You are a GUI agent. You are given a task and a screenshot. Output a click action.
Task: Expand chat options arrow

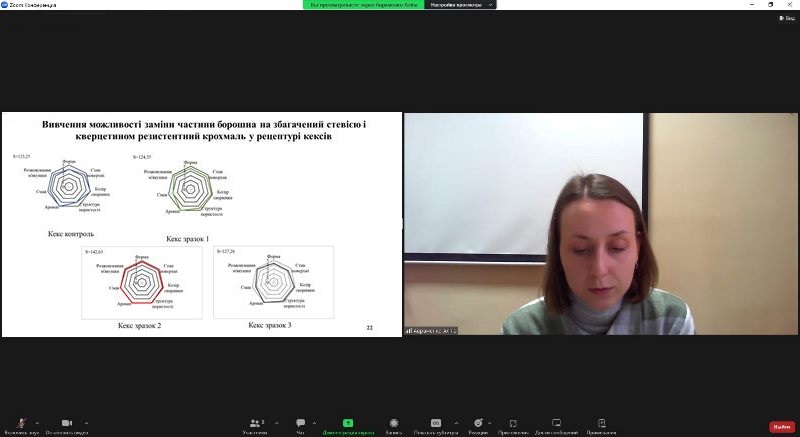[314, 423]
